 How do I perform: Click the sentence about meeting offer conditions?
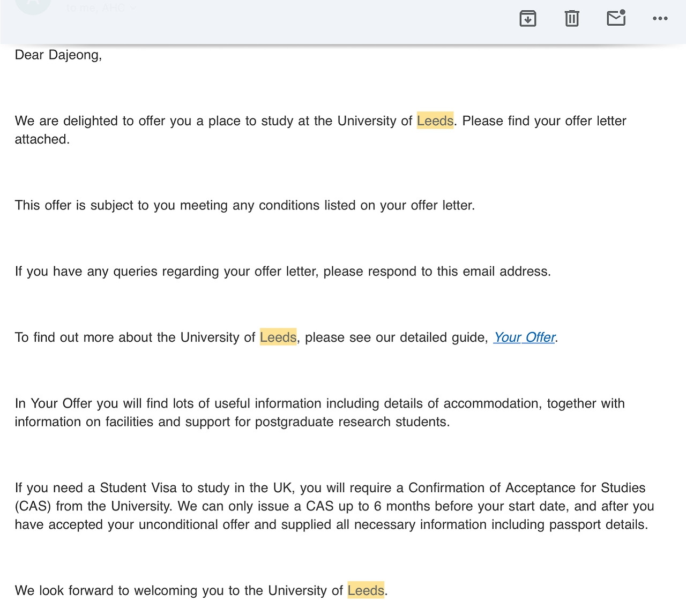(x=244, y=206)
